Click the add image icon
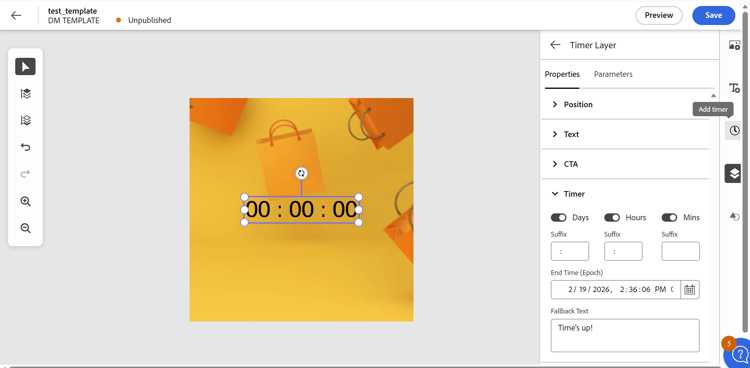750x368 pixels. [x=734, y=45]
